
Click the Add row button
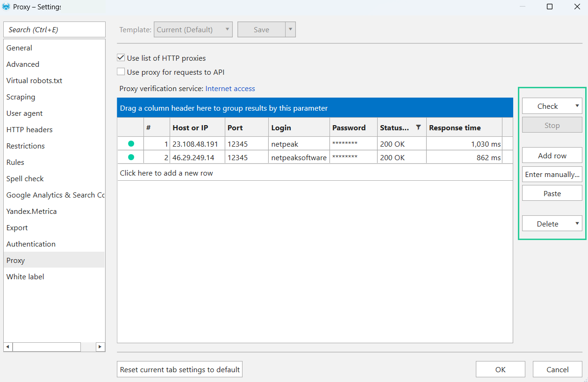[x=552, y=156]
